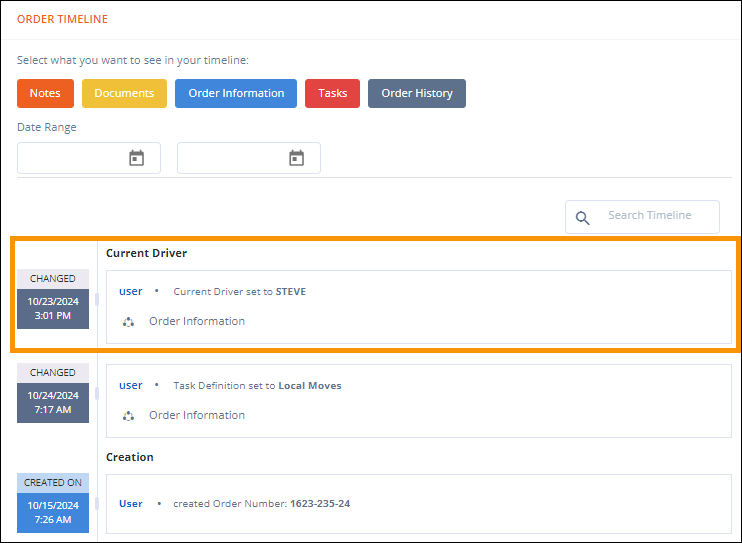Screen dimensions: 742x543
Task: Select the 10/23/2024 3:01 PM timeline marker
Action: pyautogui.click(x=53, y=309)
